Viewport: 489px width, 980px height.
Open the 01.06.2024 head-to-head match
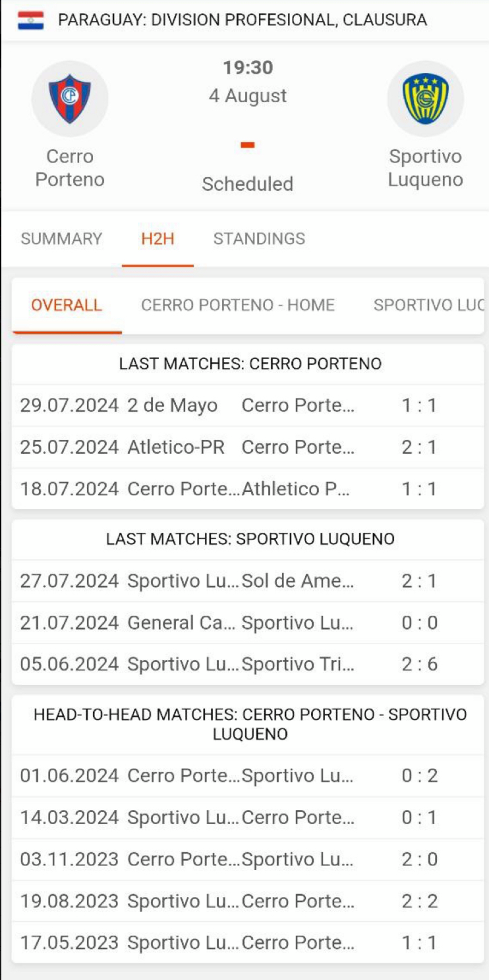248,776
